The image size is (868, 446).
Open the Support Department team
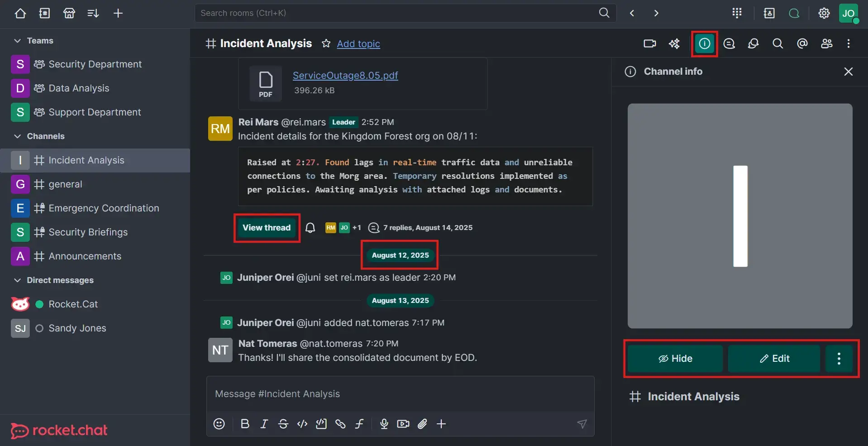point(95,112)
